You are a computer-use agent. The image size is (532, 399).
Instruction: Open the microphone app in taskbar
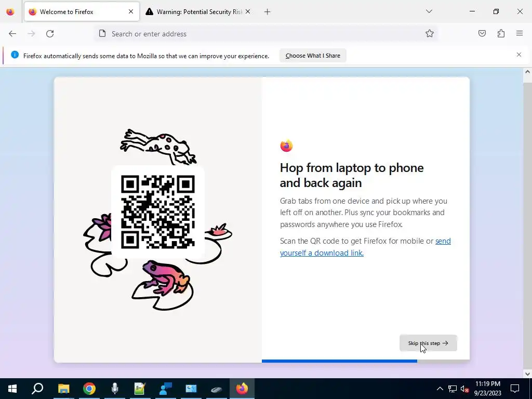115,389
